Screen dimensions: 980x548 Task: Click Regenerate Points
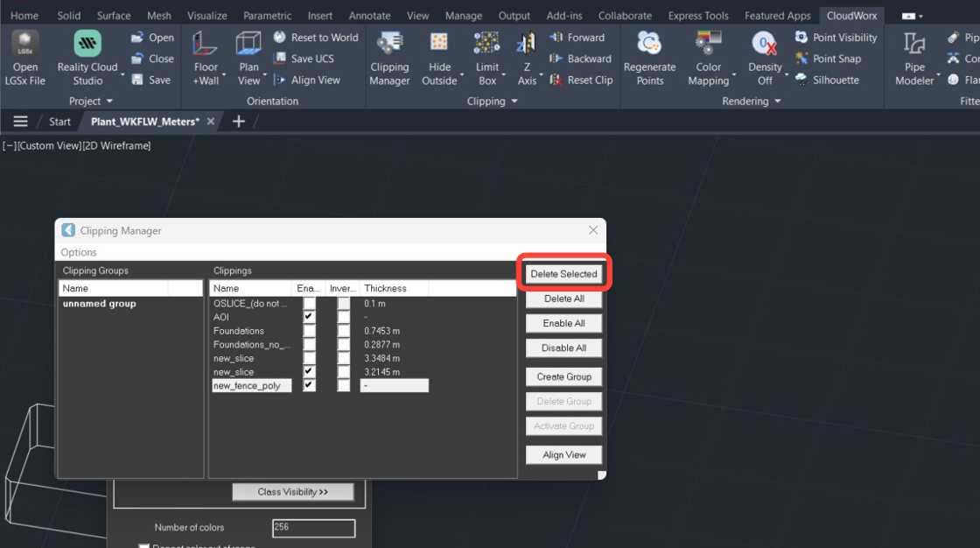pos(650,58)
